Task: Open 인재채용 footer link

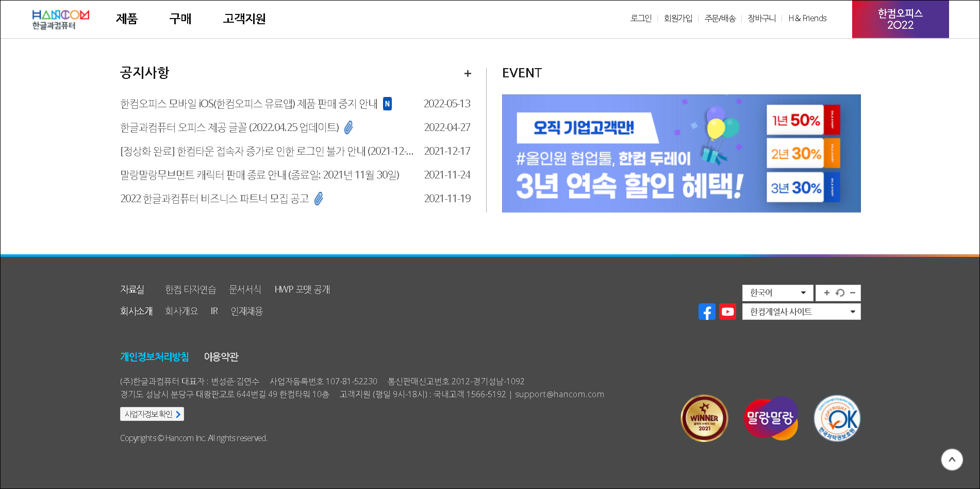Action: click(x=246, y=311)
